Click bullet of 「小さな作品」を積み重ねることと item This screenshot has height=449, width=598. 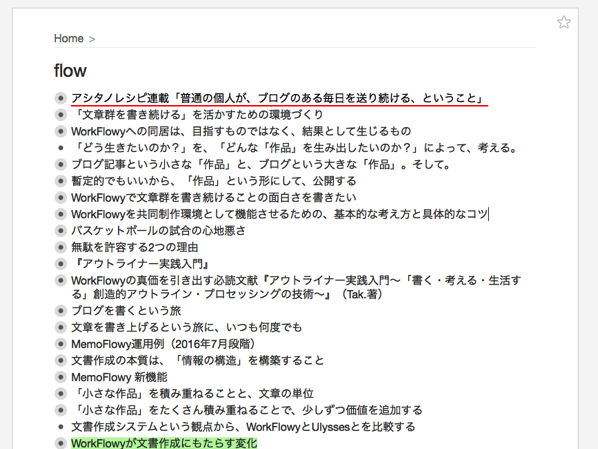pos(61,393)
